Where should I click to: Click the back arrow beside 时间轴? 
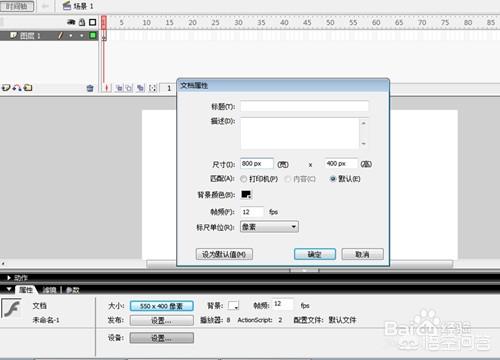click(45, 6)
